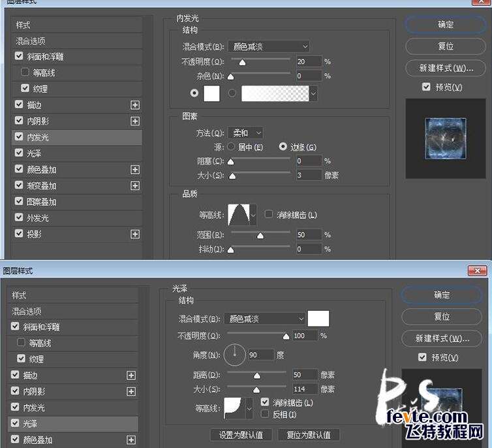The width and height of the screenshot is (492, 448).
Task: Click the plus icon beside 投影
Action: [135, 234]
